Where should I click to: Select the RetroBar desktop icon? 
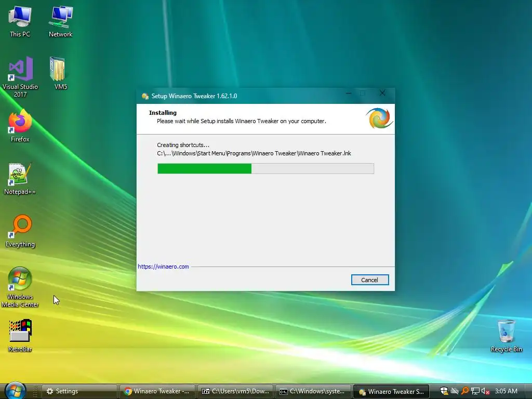(20, 336)
